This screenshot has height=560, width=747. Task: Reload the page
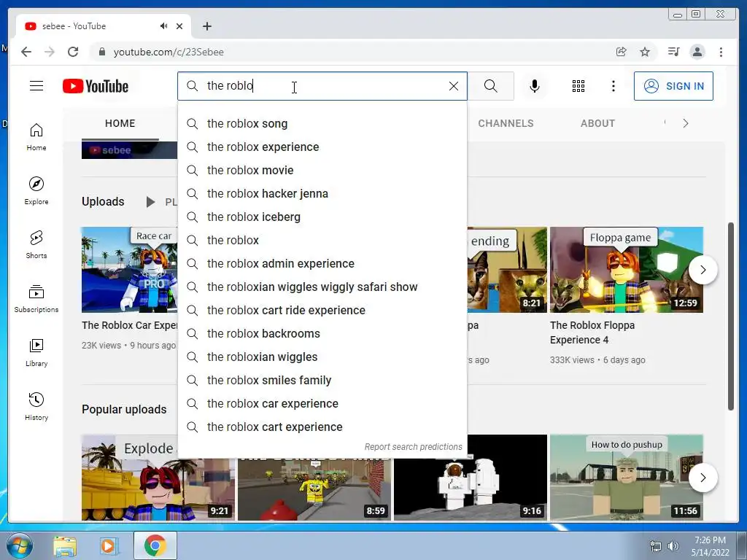[x=73, y=52]
